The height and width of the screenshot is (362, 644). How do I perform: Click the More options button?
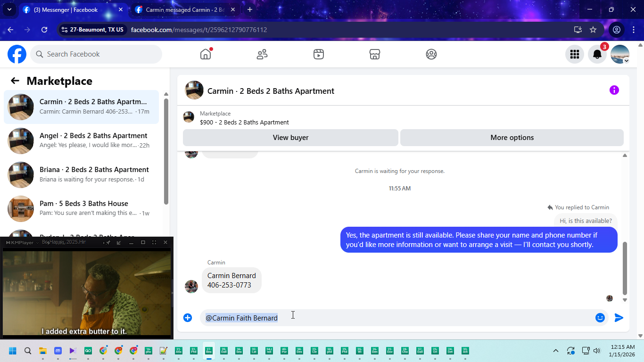pos(512,138)
